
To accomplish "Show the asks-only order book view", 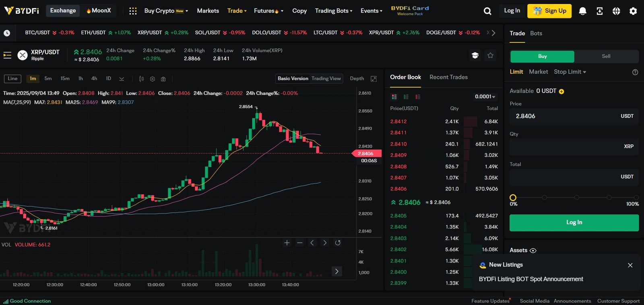I will coord(418,97).
